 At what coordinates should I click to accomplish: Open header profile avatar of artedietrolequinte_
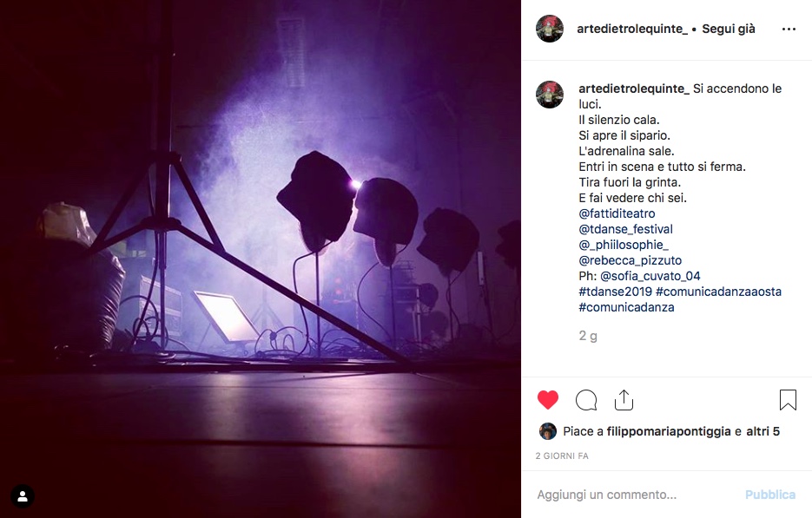click(550, 29)
